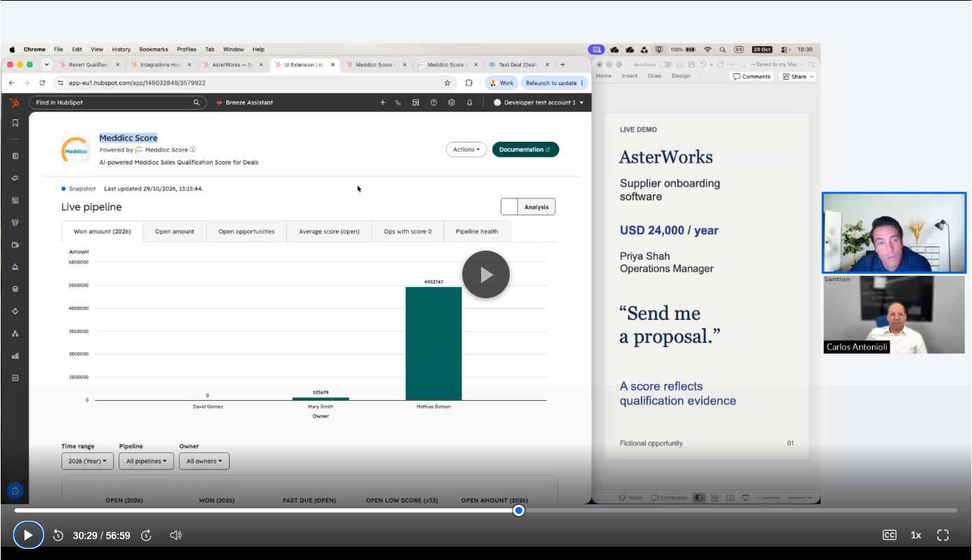Mute the video volume speaker icon
Image resolution: width=972 pixels, height=560 pixels.
pos(175,536)
